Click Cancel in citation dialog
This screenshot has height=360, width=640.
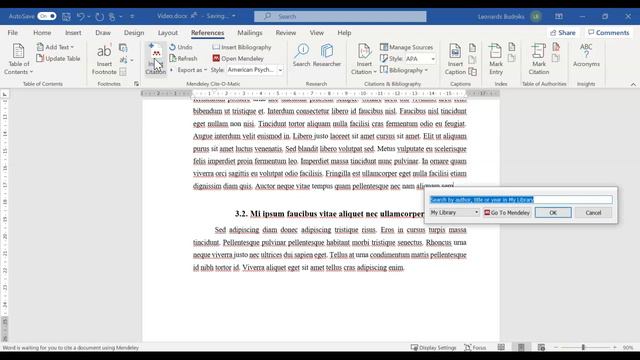tap(593, 213)
